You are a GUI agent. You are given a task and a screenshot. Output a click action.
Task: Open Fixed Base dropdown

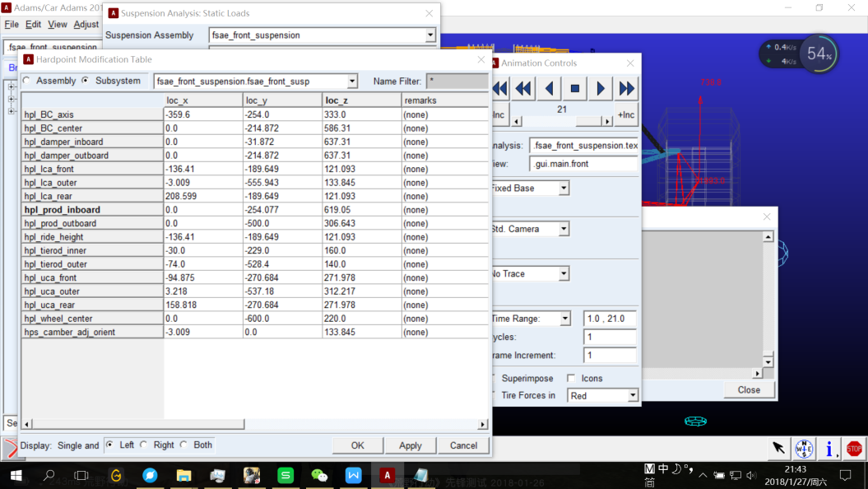pos(564,189)
